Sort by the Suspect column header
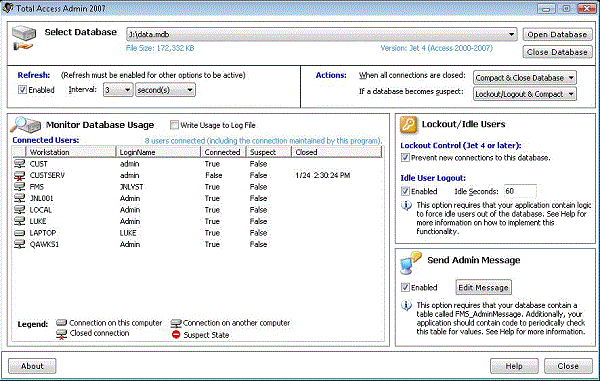This screenshot has height=381, width=600. point(268,152)
